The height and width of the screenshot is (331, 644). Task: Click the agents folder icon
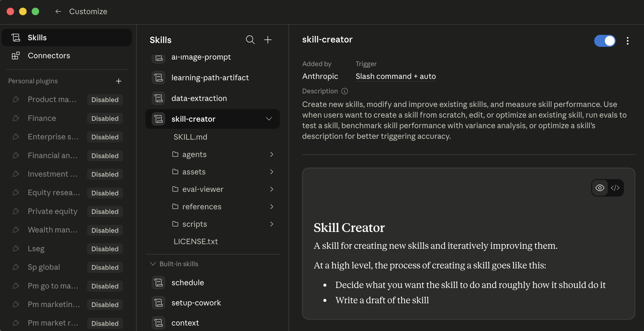(x=175, y=154)
